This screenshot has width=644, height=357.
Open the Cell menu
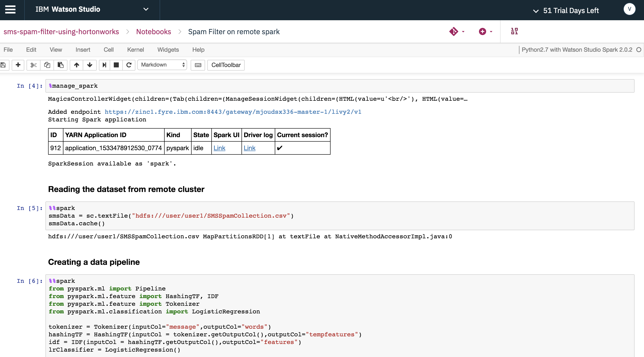click(109, 50)
